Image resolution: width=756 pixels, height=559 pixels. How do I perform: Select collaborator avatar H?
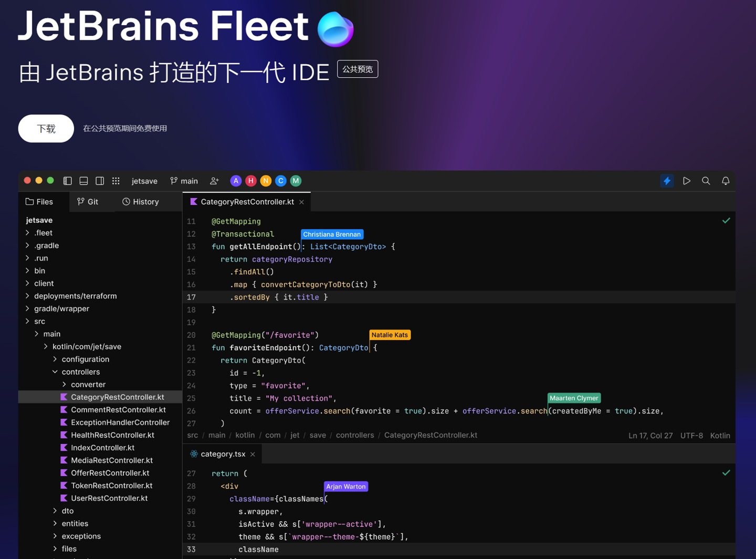pos(251,181)
